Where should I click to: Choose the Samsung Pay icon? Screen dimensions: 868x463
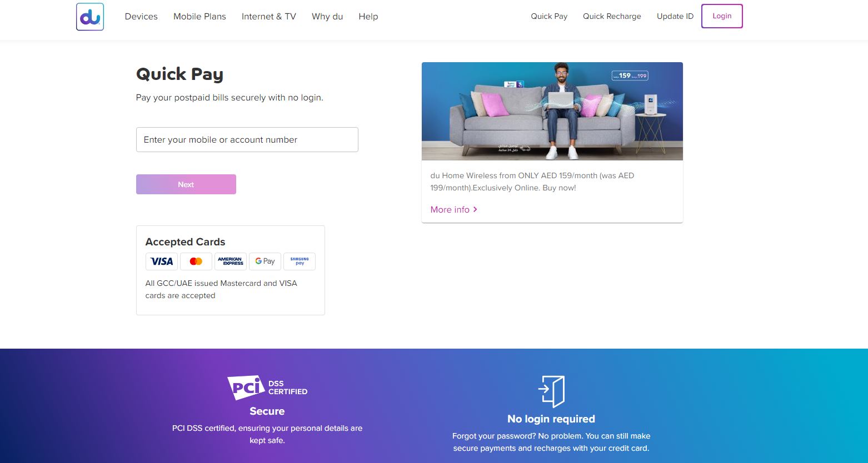point(300,261)
